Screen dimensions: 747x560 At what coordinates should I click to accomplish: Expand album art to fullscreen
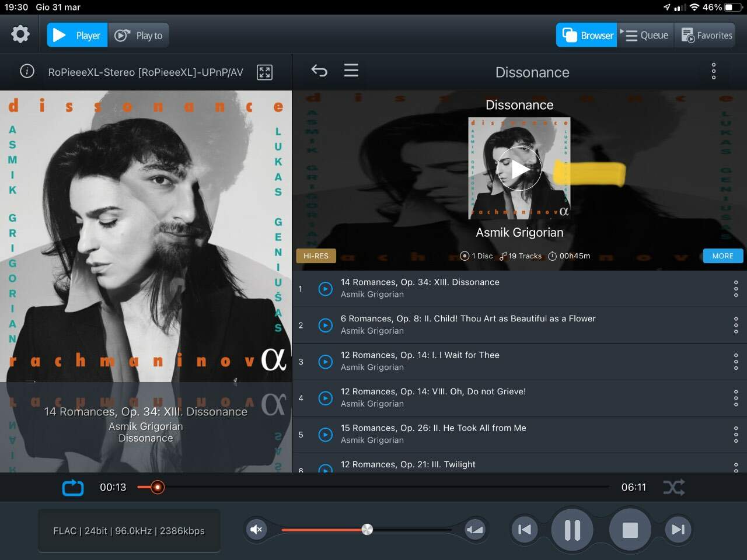tap(265, 72)
